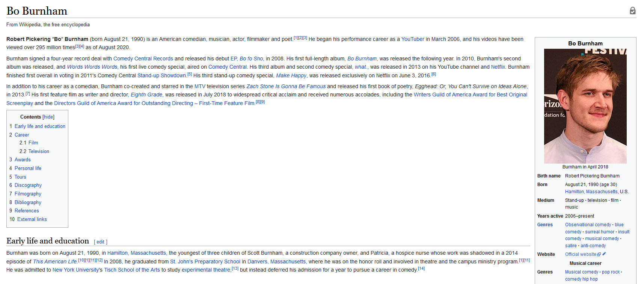Open St. John's Preparatory School link
Screen dimensions: 644x284
(205, 261)
